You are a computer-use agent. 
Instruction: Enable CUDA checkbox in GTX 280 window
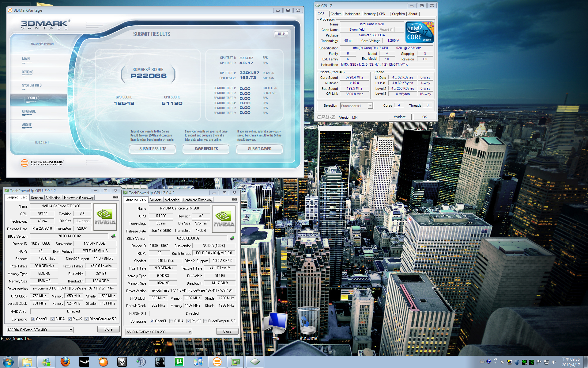[171, 321]
